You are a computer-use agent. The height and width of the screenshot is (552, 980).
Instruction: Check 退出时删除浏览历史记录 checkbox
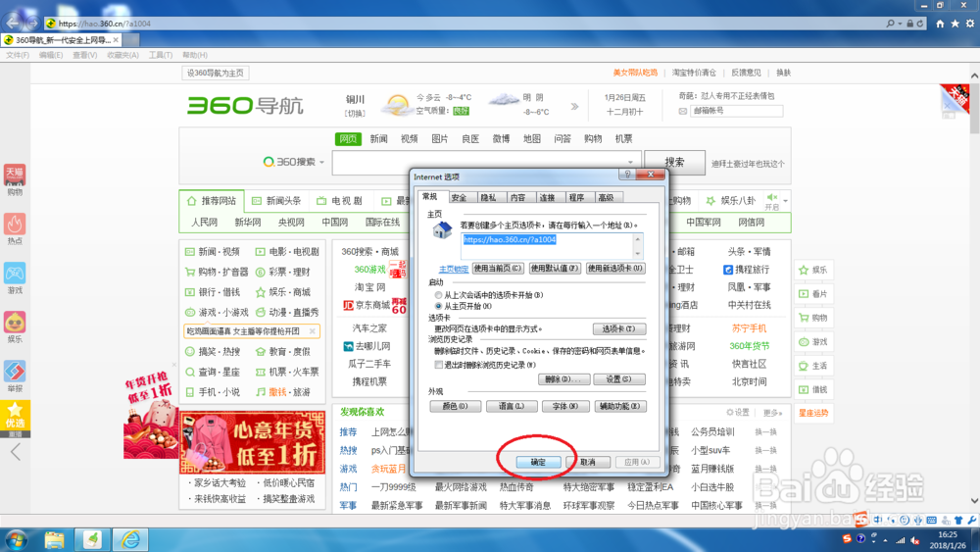point(439,365)
